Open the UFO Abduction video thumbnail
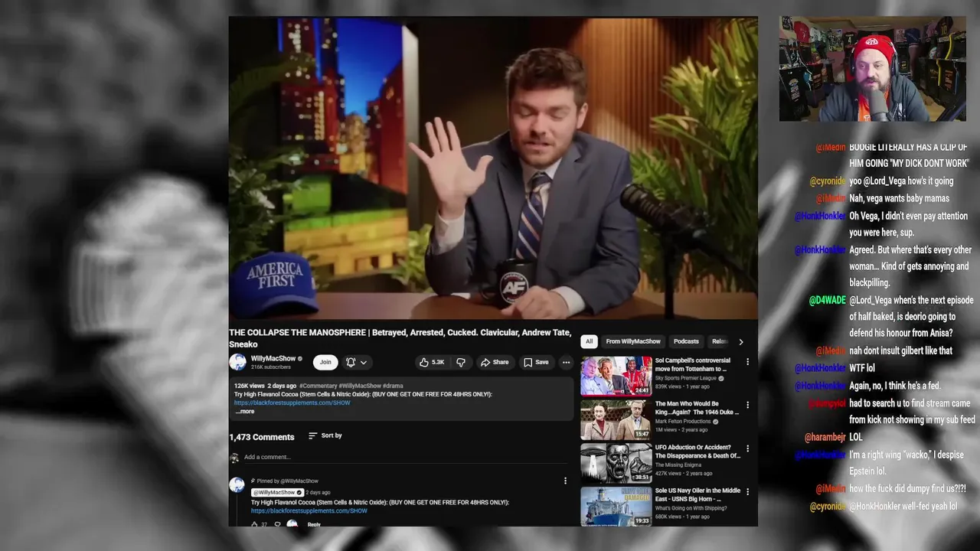Screen dimensions: 980x551 616,462
